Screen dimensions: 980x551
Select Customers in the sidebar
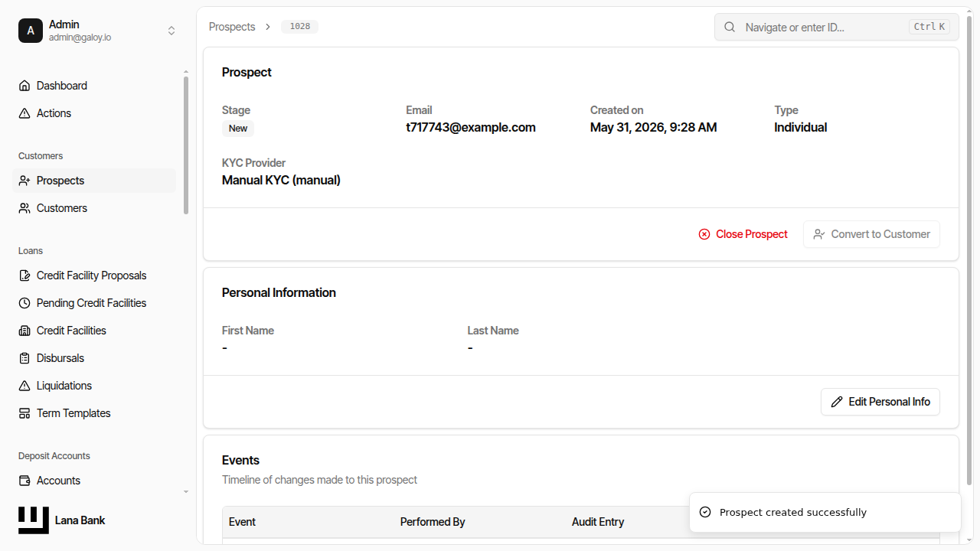(x=95, y=208)
